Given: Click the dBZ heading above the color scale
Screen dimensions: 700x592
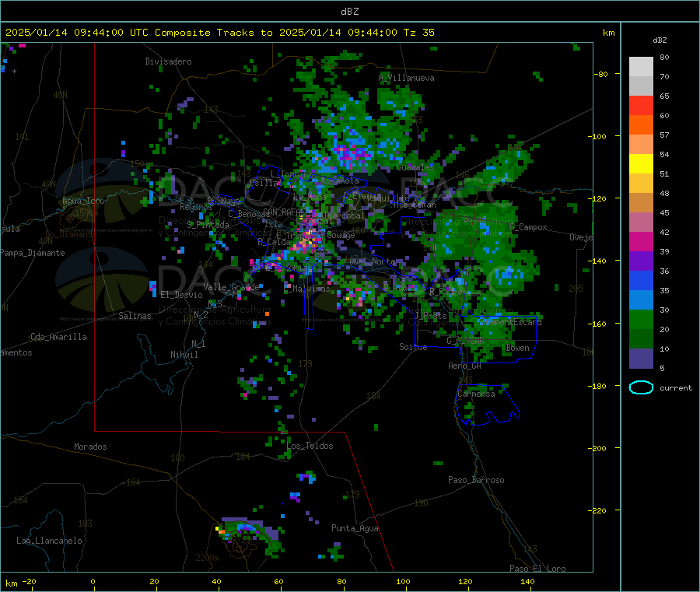Looking at the screenshot, I should click(660, 40).
